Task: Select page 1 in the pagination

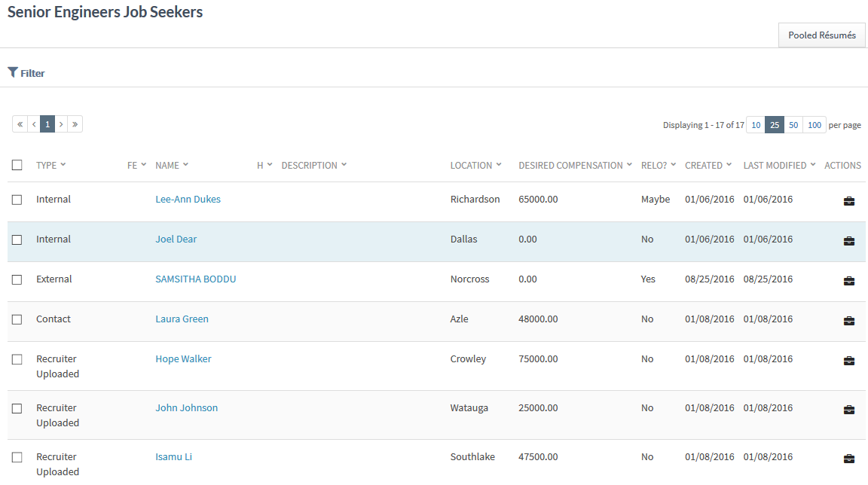Action: pyautogui.click(x=47, y=124)
